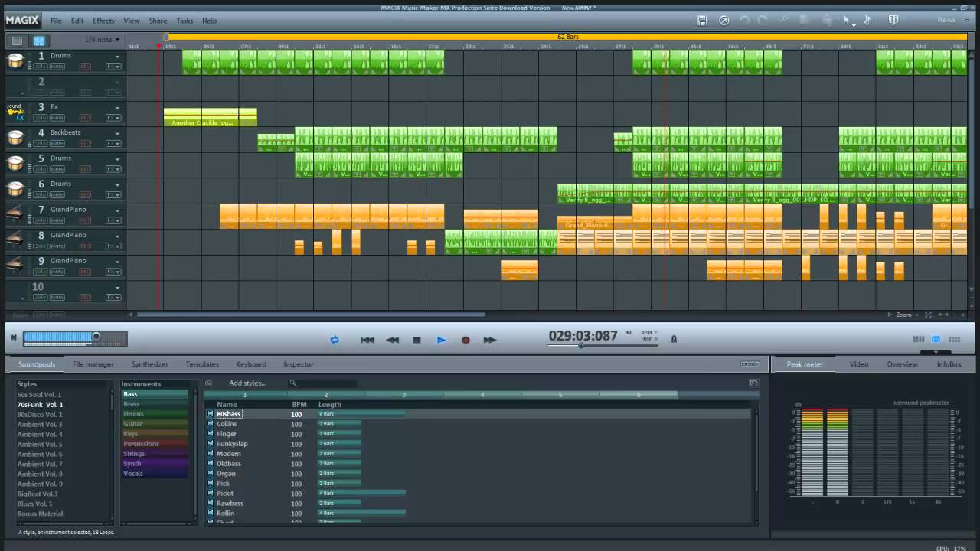Open the File menu
Image resolution: width=980 pixels, height=551 pixels.
click(57, 21)
